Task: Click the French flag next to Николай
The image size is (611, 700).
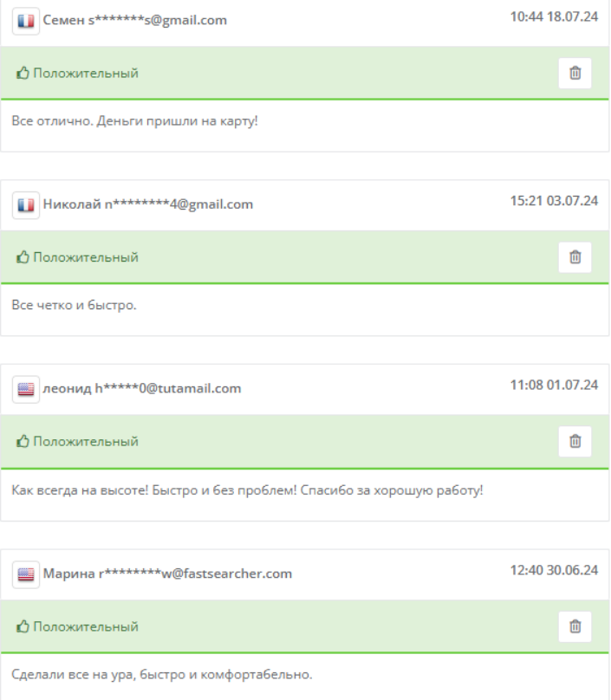Action: click(x=26, y=205)
